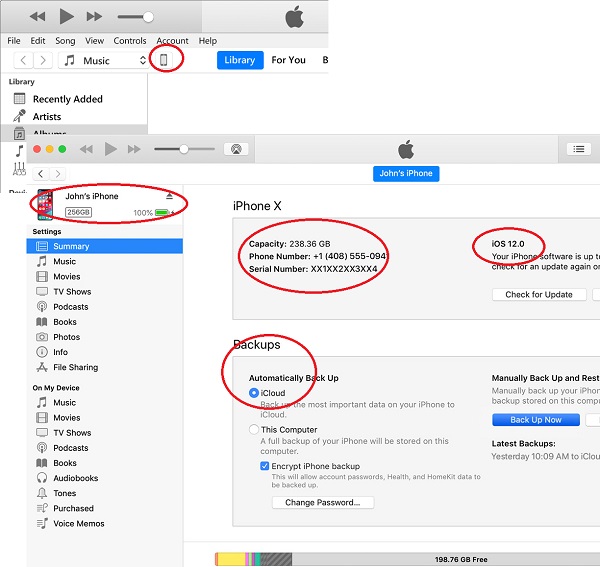Open the Song menu
The width and height of the screenshot is (600, 567).
tap(65, 41)
